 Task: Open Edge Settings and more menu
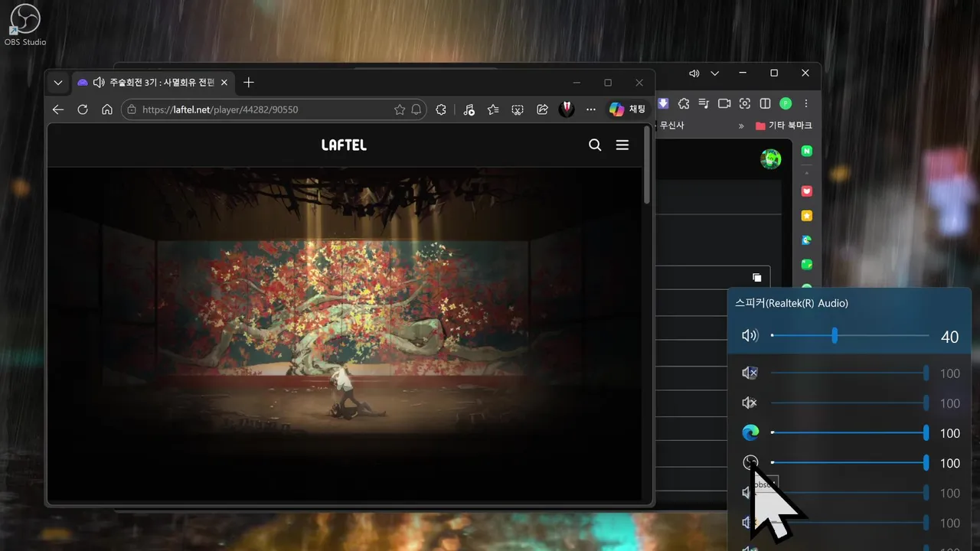[x=590, y=109]
